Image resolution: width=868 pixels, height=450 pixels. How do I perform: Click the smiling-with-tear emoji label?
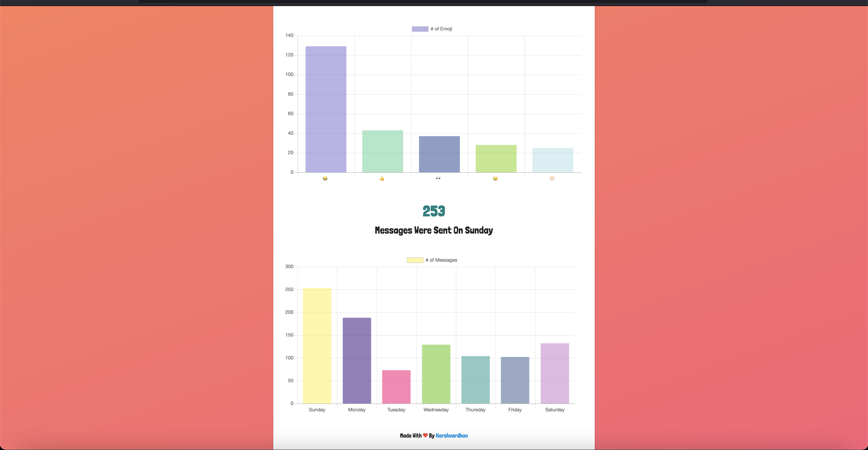(x=495, y=178)
